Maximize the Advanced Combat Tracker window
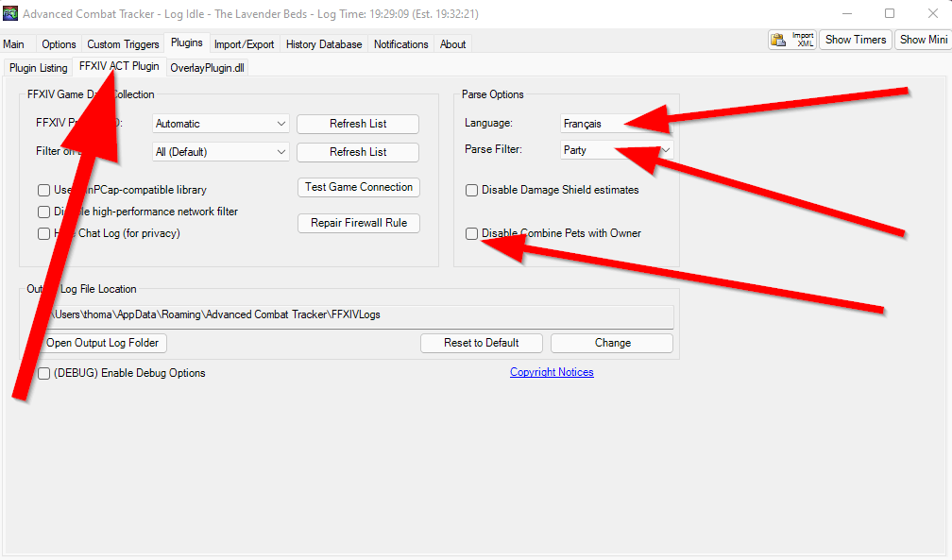The width and height of the screenshot is (952, 560). (x=890, y=13)
